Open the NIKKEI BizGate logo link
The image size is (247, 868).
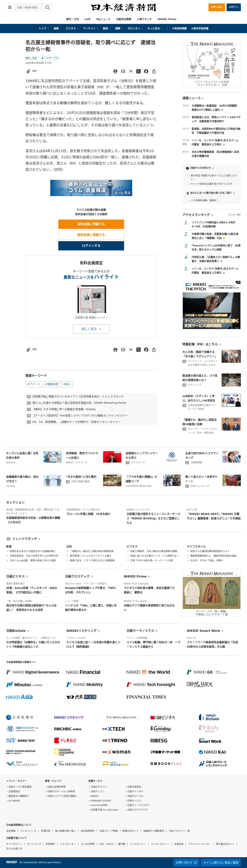(x=209, y=717)
